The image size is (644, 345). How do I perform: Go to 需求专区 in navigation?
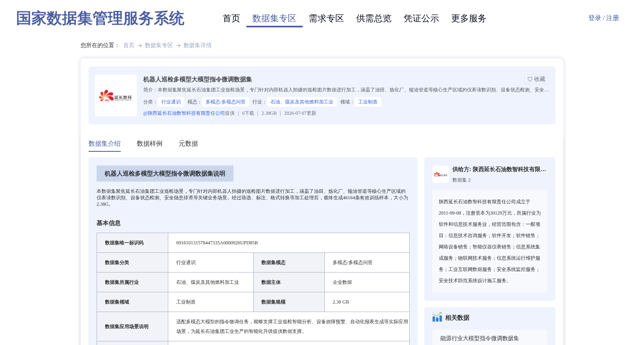tap(326, 19)
